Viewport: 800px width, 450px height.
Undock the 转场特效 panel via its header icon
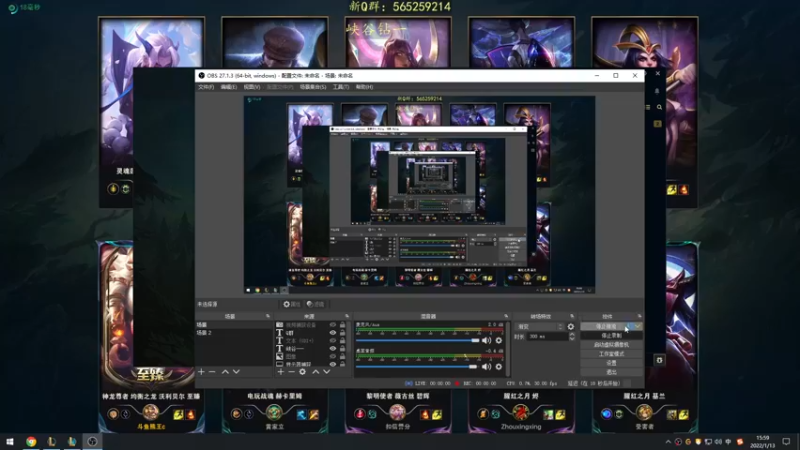(x=572, y=316)
